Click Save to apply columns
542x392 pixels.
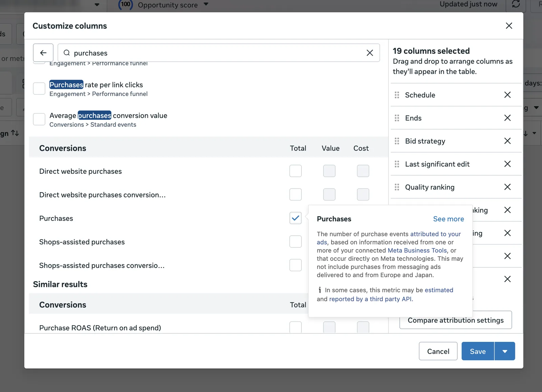pyautogui.click(x=478, y=351)
